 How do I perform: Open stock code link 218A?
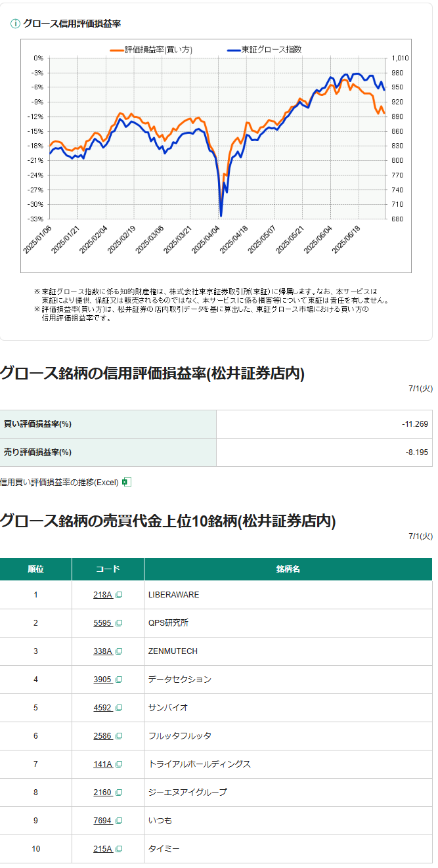click(x=103, y=595)
